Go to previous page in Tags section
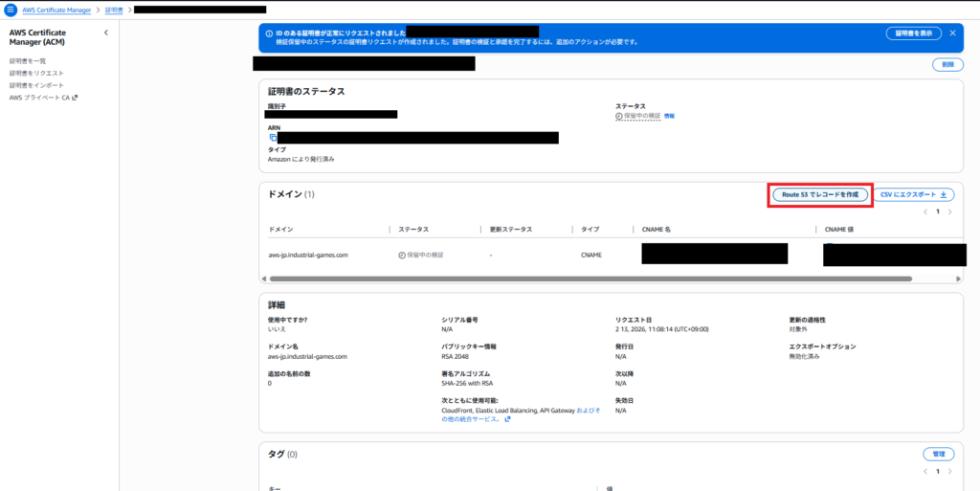 [925, 472]
